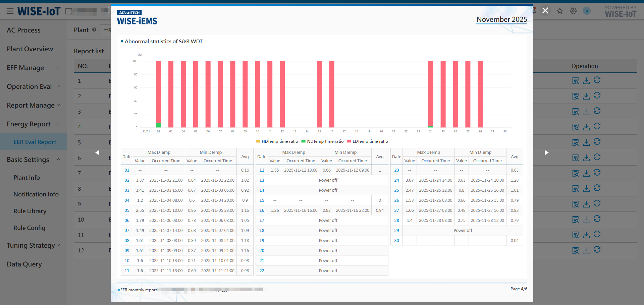
Task: Regenerate the report in row 3
Action: pos(597,111)
